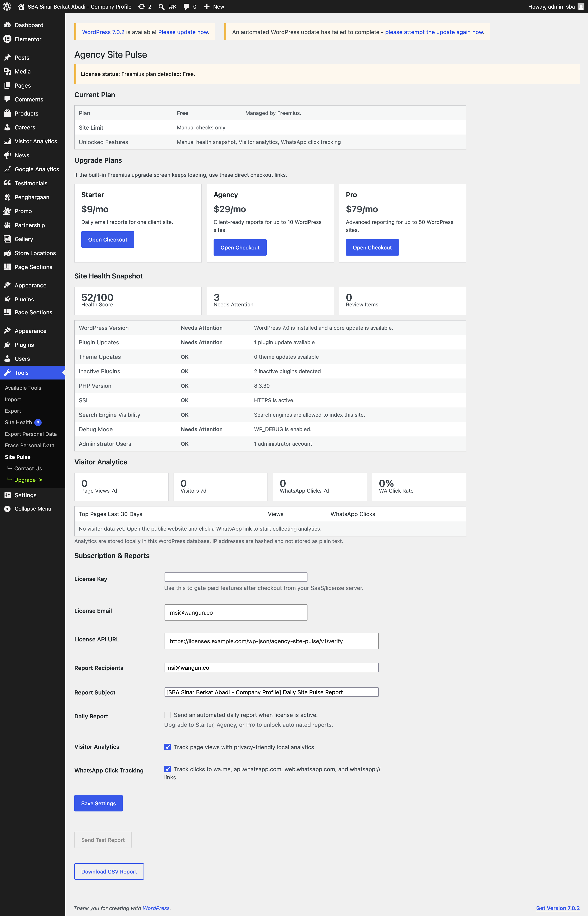Screen dimensions: 588x917
Task: Toggle the WhatsApp Click Tracking checkbox
Action: [x=167, y=769]
